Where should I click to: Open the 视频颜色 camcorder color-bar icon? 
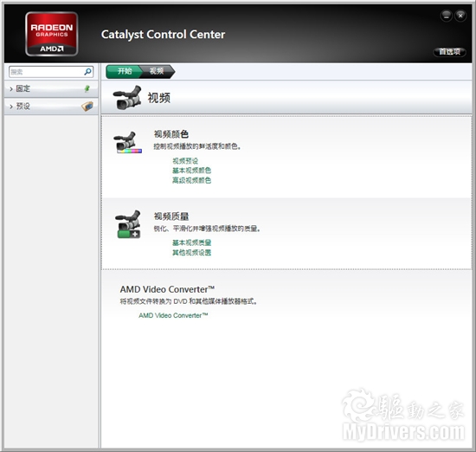click(x=127, y=142)
